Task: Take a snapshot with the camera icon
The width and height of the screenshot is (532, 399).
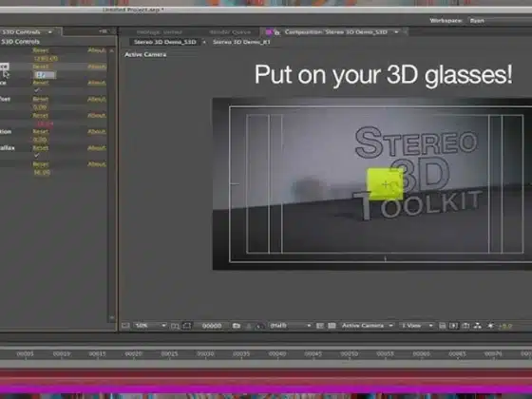Action: [x=237, y=326]
